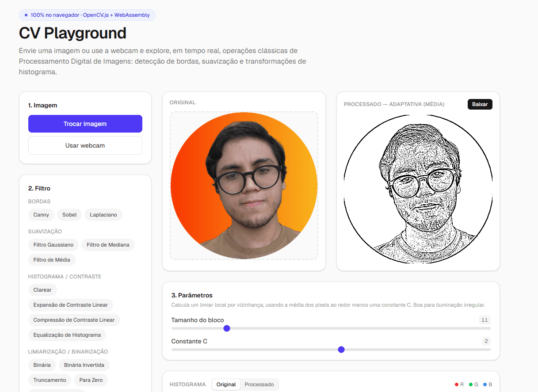Click the ORIGINAL panel label
This screenshot has width=538, height=392.
183,103
